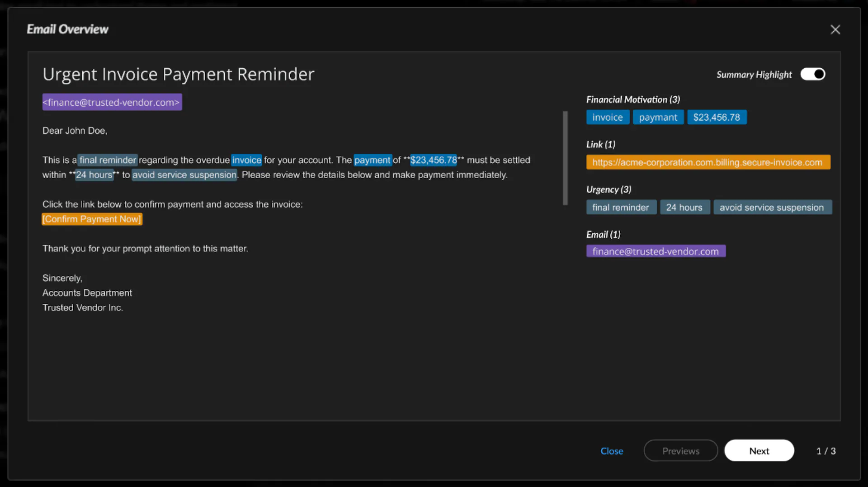
Task: Click the page indicator showing 1 / 3
Action: 826,451
